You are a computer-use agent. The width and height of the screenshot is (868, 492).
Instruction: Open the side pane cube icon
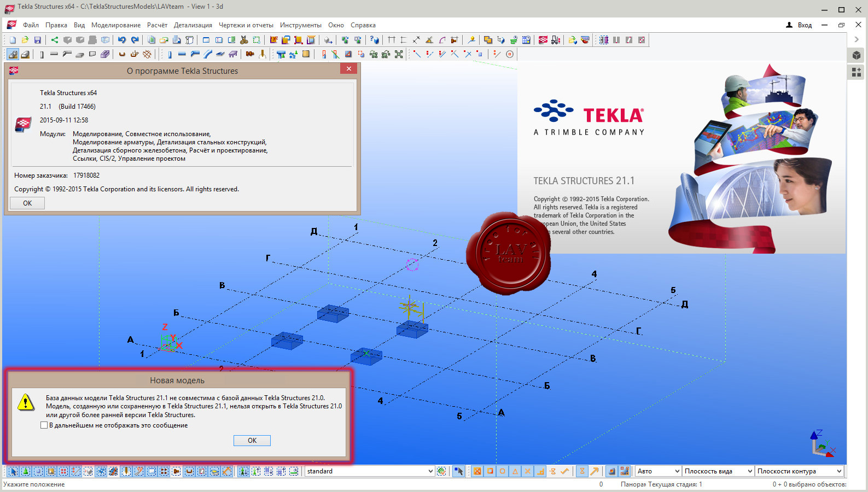[857, 55]
